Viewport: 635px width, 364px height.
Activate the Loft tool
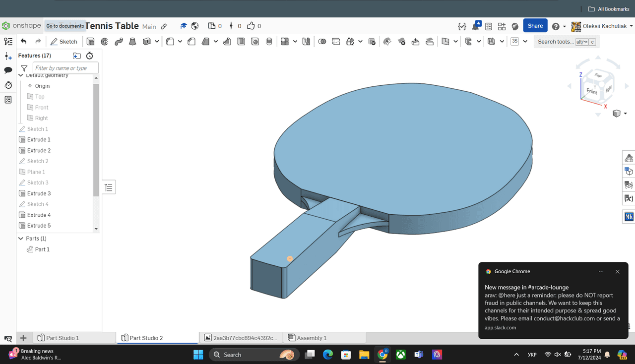(132, 42)
